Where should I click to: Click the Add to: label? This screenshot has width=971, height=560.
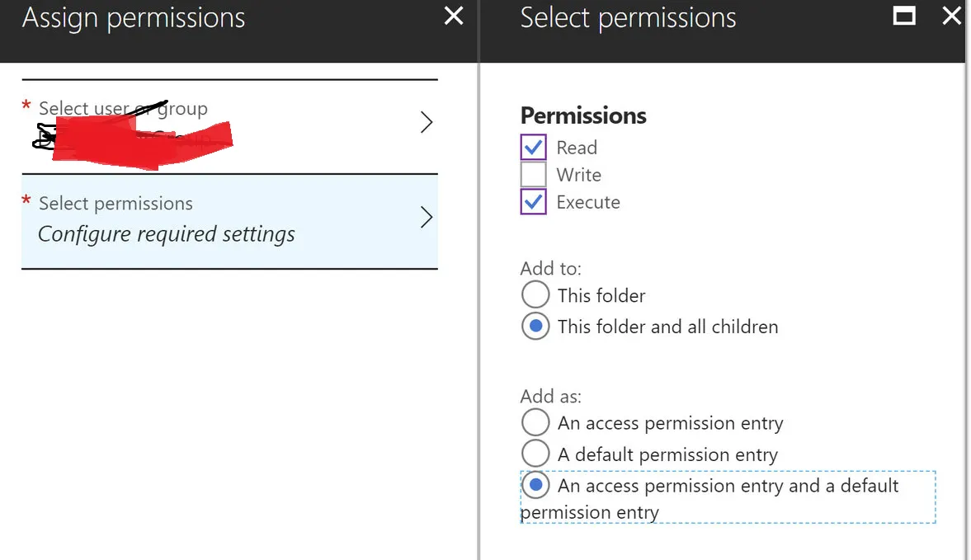point(550,269)
